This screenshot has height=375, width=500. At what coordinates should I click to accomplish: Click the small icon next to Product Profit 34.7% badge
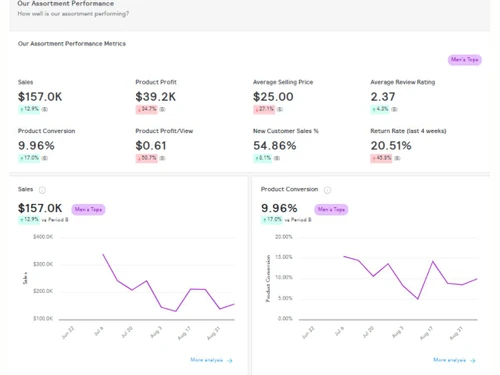click(x=162, y=109)
